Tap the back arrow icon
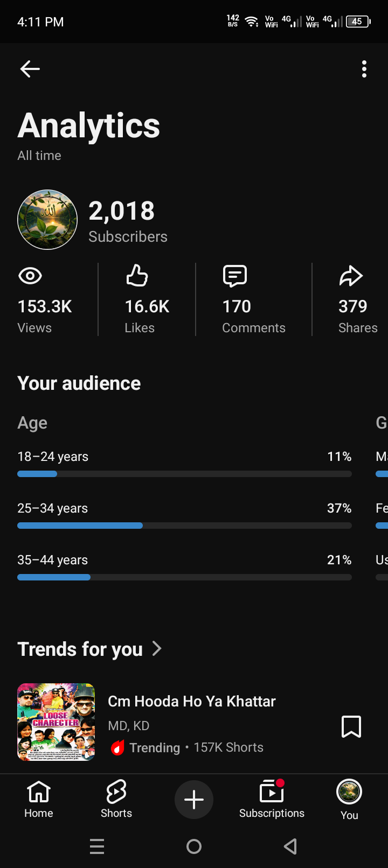This screenshot has width=388, height=868. pos(30,69)
